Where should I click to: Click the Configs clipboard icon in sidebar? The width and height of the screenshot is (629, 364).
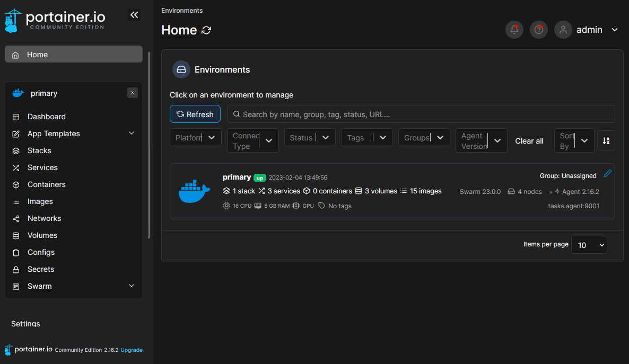[16, 253]
